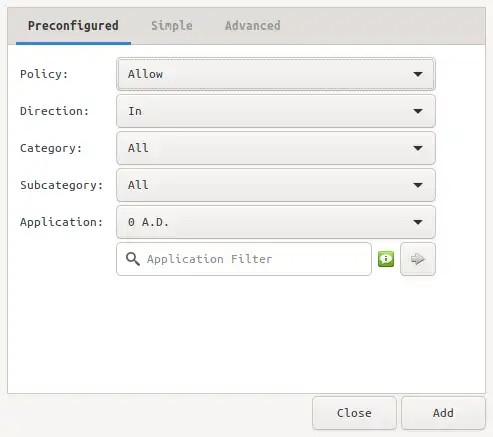Click the Close button
This screenshot has height=437, width=493.
point(354,413)
